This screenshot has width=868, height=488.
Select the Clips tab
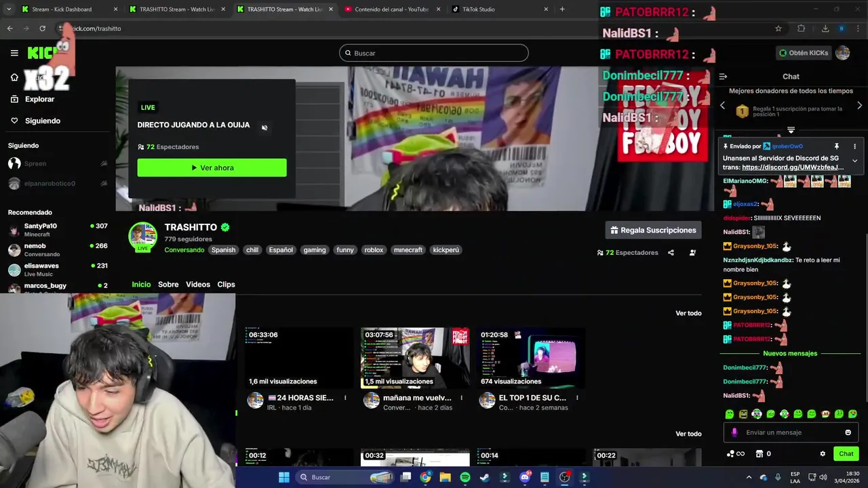[226, 285]
